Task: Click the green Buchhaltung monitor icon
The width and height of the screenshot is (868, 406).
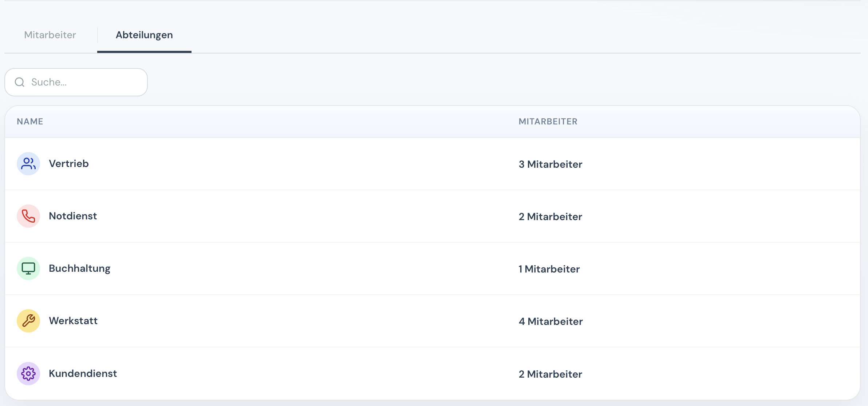Action: [28, 268]
